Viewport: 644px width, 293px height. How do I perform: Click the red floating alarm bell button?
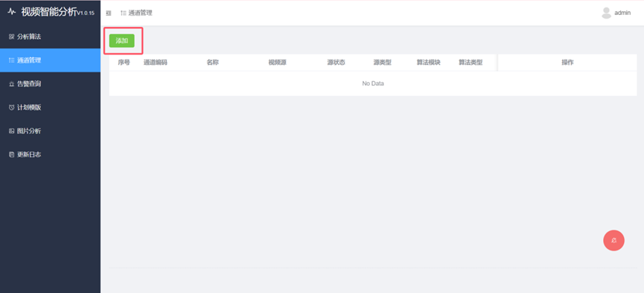click(613, 240)
